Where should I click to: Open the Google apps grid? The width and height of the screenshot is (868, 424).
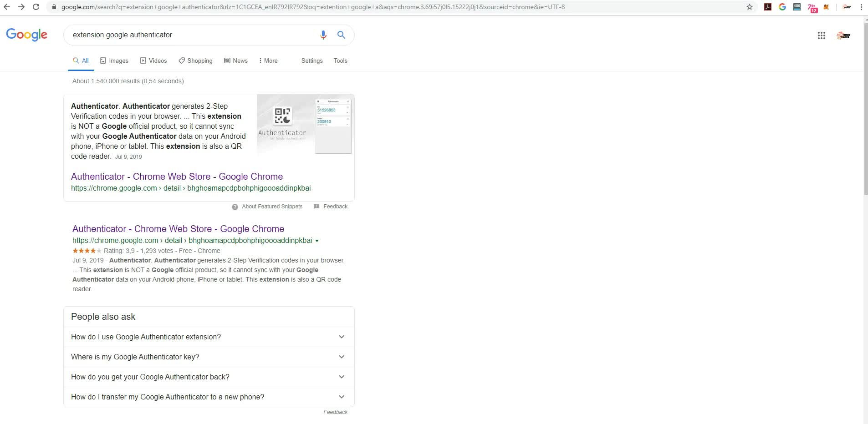pos(821,35)
